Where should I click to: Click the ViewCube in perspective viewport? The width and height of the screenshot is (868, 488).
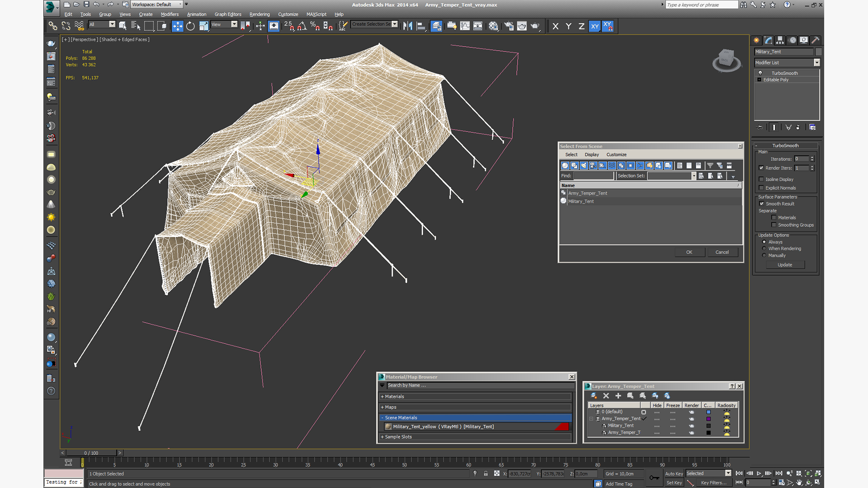pyautogui.click(x=726, y=60)
